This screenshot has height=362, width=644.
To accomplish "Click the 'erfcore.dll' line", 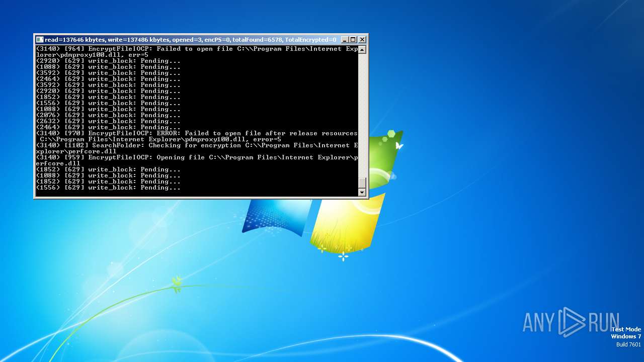I will 58,163.
